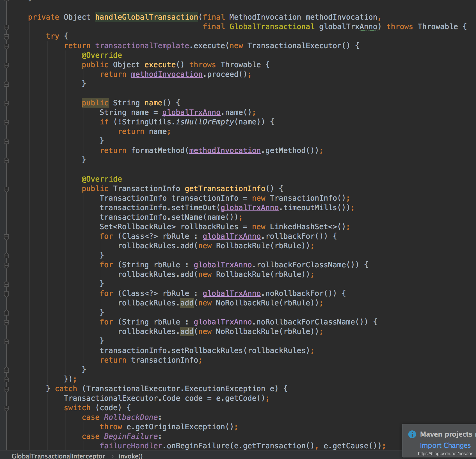Fold the 'if (!StringUtils.isNullOrEmpty' block
Viewport: 476px width, 459px height.
6,122
